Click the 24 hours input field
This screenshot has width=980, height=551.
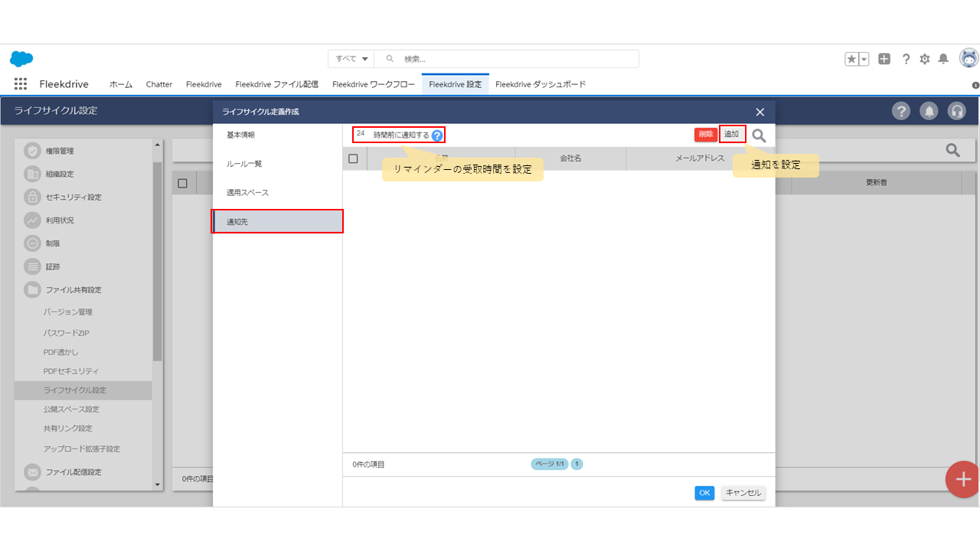[361, 135]
